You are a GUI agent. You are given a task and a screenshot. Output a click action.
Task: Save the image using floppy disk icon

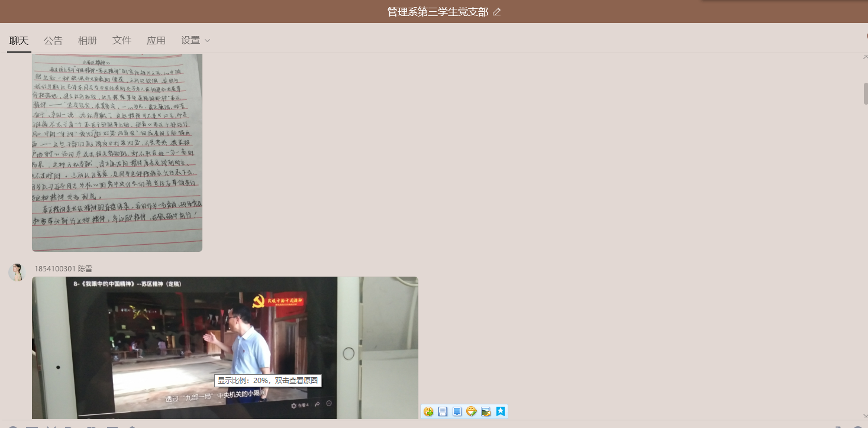coord(443,411)
